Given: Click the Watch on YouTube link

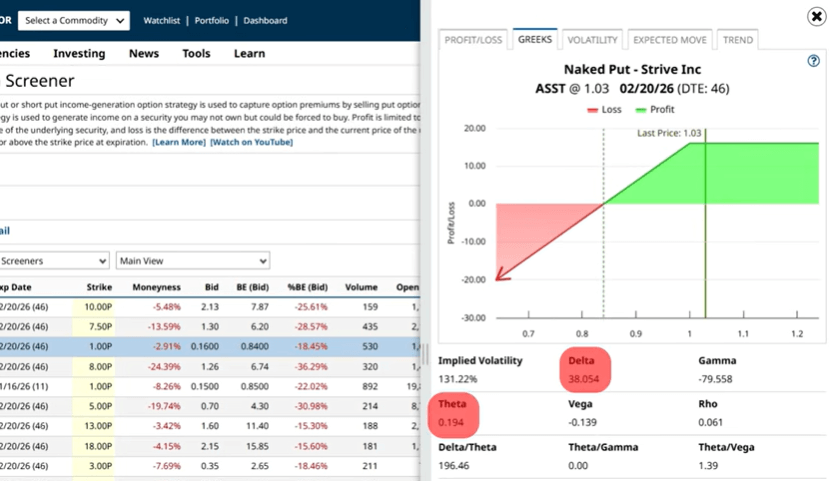Looking at the screenshot, I should pyautogui.click(x=252, y=142).
